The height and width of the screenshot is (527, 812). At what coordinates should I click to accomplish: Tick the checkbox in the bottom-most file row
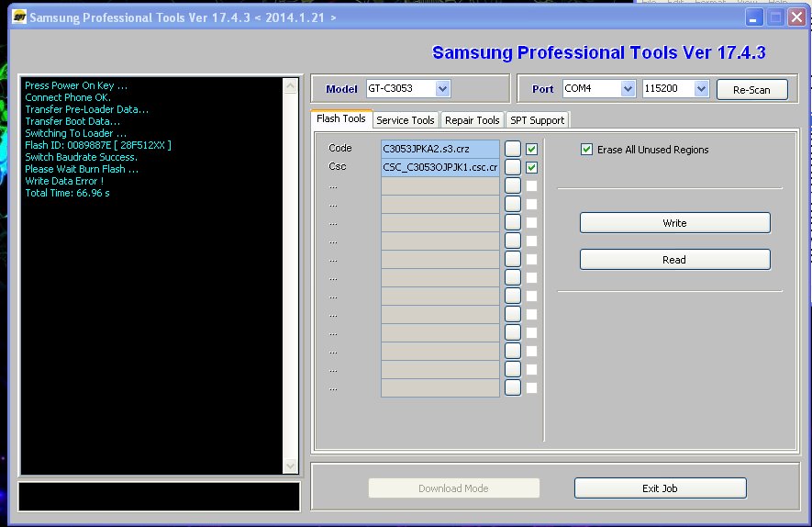pos(531,387)
